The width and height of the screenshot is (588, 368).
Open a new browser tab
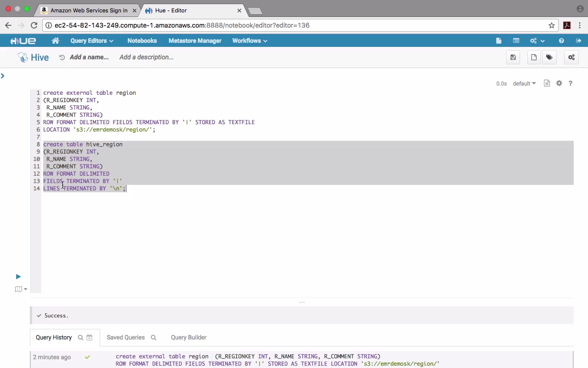(255, 11)
